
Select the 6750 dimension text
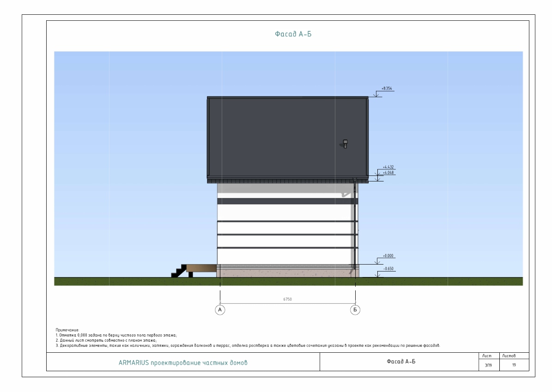(287, 299)
